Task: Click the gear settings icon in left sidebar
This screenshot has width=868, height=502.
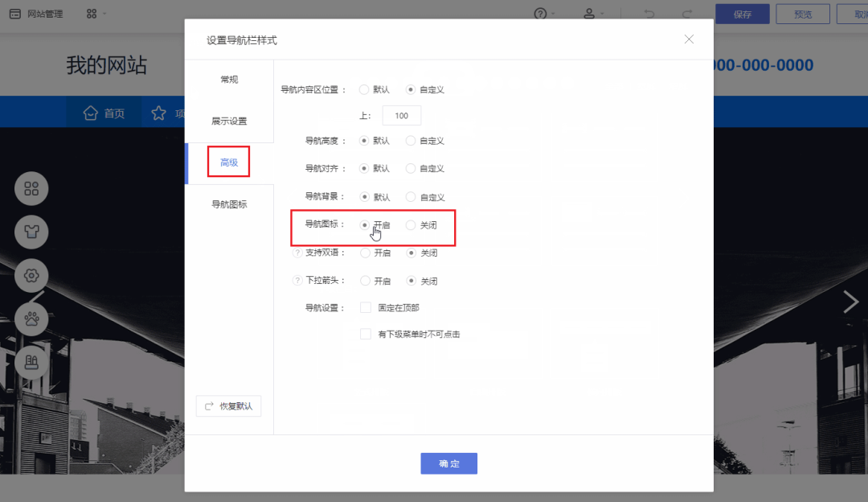Action: (x=31, y=276)
